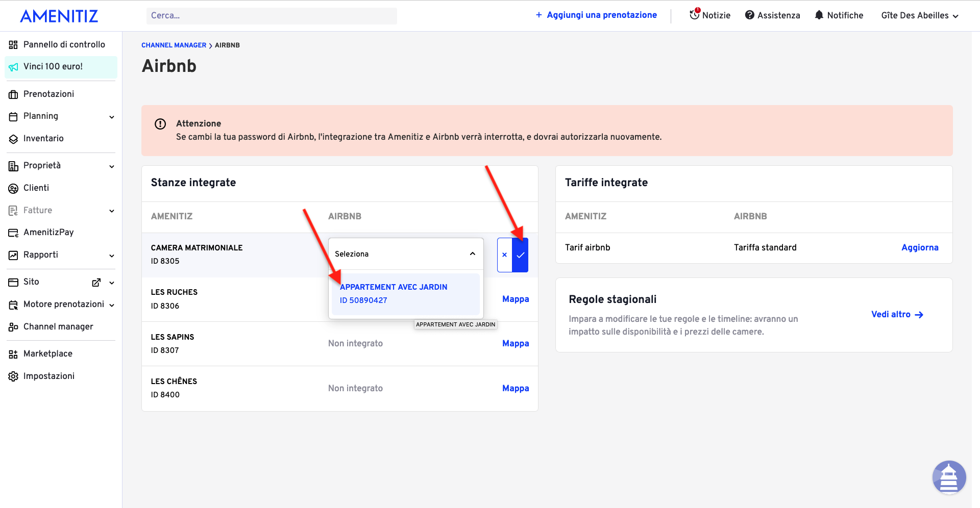
Task: Click the Tariffa standard cell
Action: click(765, 247)
